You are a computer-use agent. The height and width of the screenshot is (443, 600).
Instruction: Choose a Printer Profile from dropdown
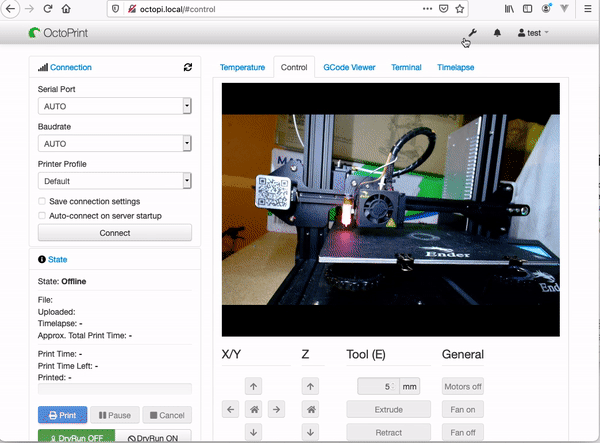tap(114, 181)
